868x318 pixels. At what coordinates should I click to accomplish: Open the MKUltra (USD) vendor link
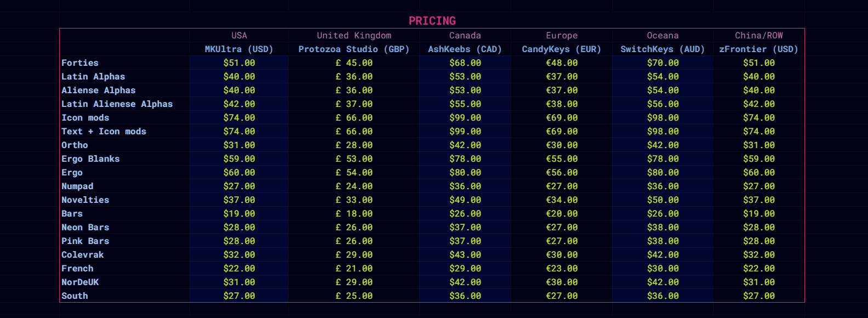pyautogui.click(x=239, y=49)
